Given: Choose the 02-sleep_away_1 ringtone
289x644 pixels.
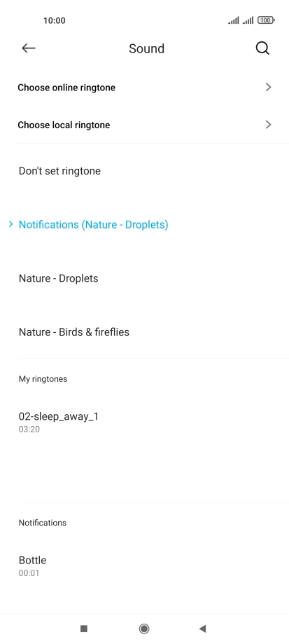Looking at the screenshot, I should pos(144,422).
